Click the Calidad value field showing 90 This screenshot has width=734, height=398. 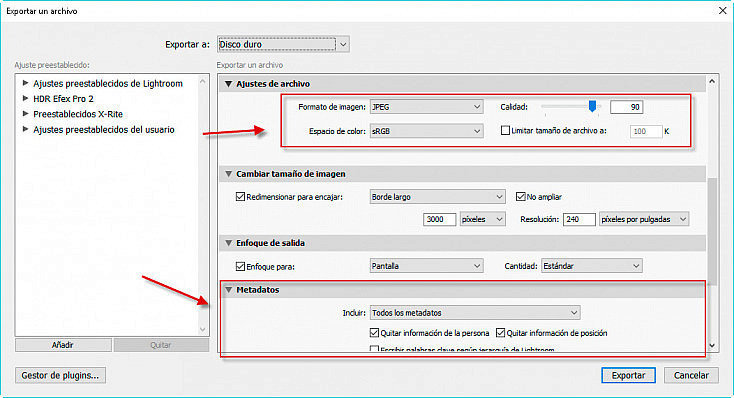[626, 107]
